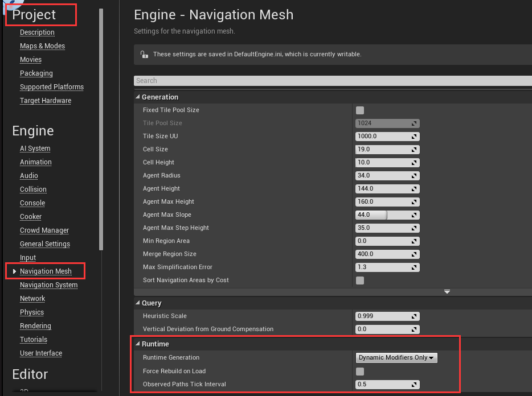Collapse the Runtime section

138,344
